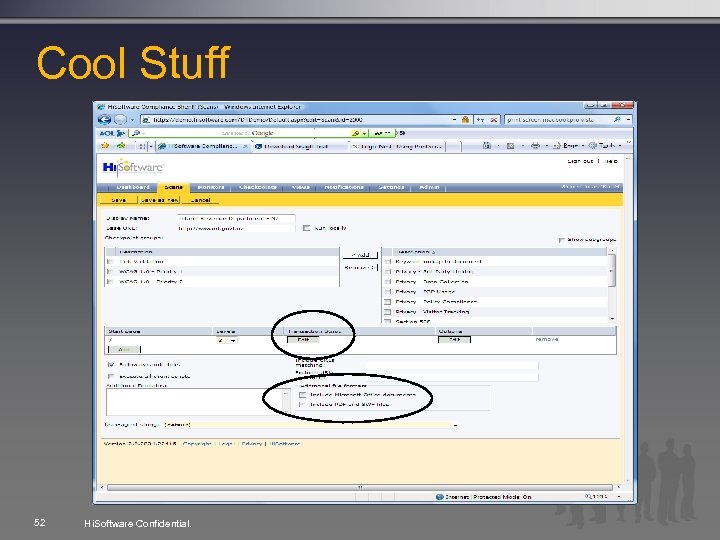Click the Add button below start page
This screenshot has height=540, width=720.
tap(124, 350)
